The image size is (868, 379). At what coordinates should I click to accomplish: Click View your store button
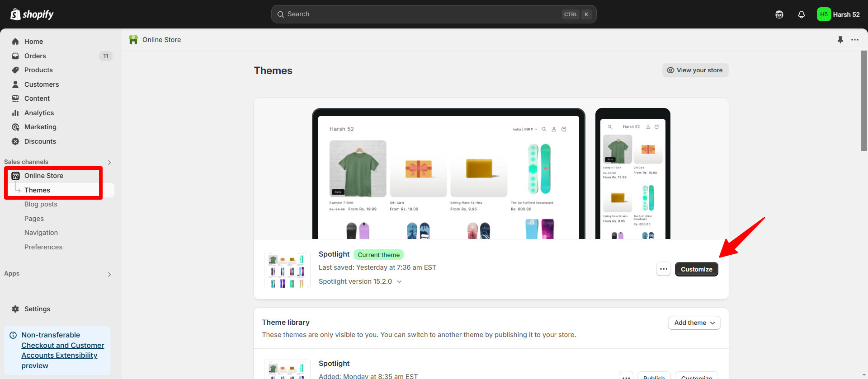pyautogui.click(x=695, y=70)
